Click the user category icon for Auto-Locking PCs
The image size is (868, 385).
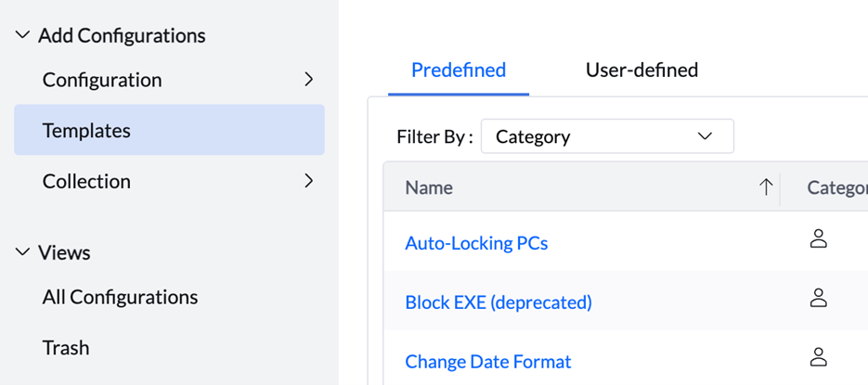(x=818, y=239)
